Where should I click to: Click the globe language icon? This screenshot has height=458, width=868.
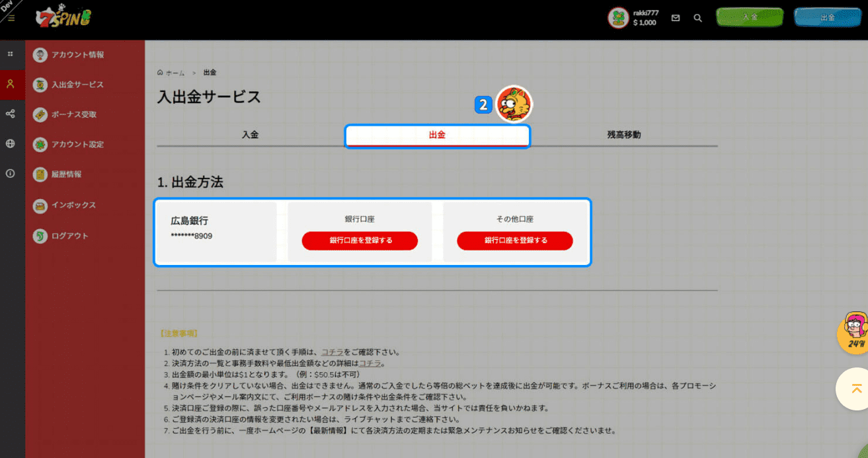[11, 143]
